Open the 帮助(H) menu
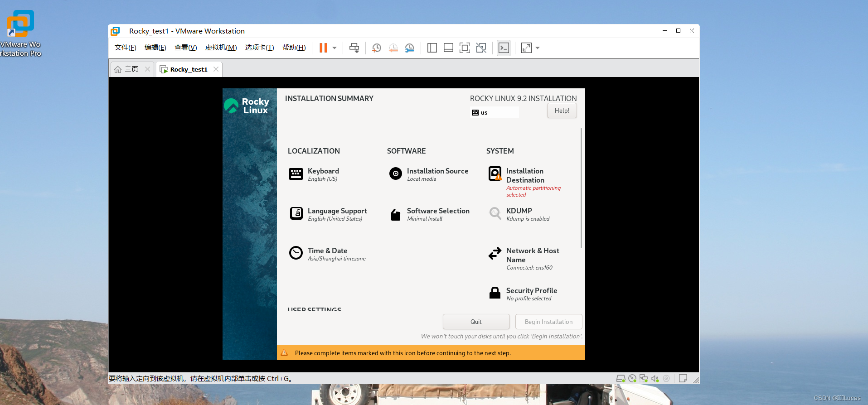The width and height of the screenshot is (868, 405). point(294,48)
